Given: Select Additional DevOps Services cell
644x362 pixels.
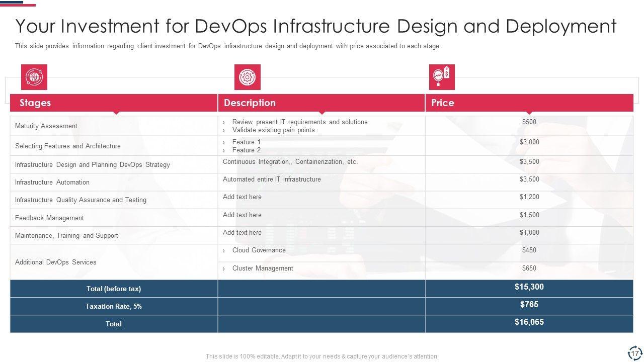Looking at the screenshot, I should (56, 262).
